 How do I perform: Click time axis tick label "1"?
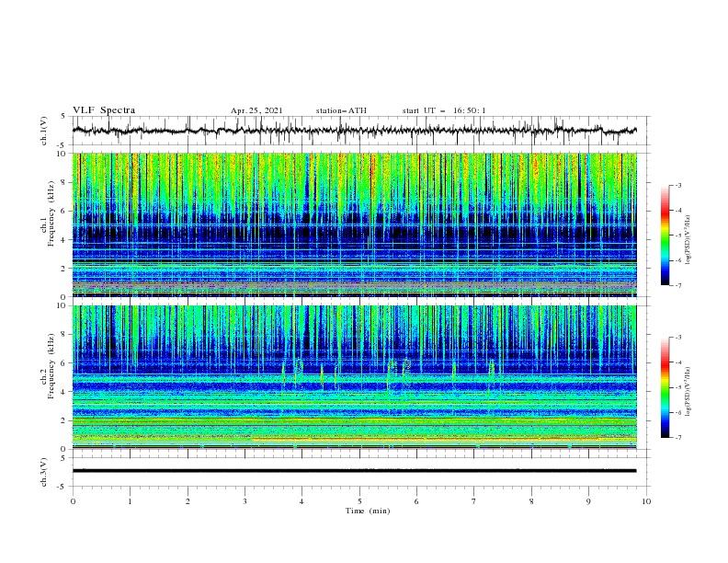130,501
